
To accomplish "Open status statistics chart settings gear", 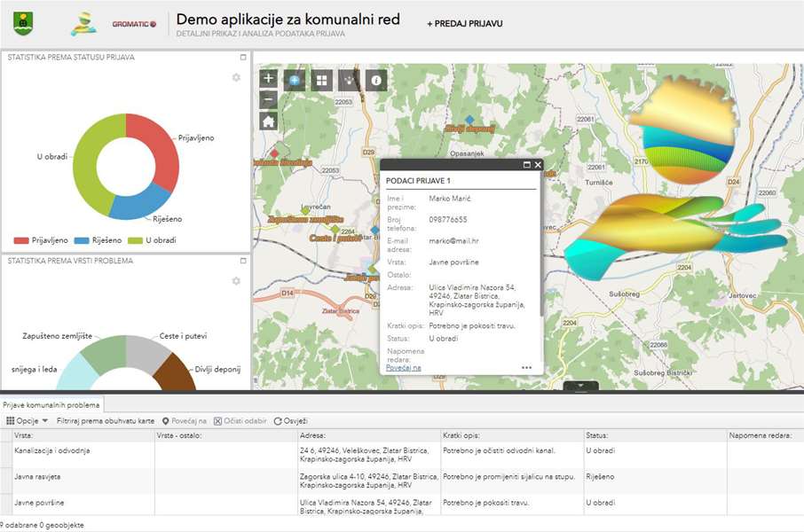I will click(236, 78).
